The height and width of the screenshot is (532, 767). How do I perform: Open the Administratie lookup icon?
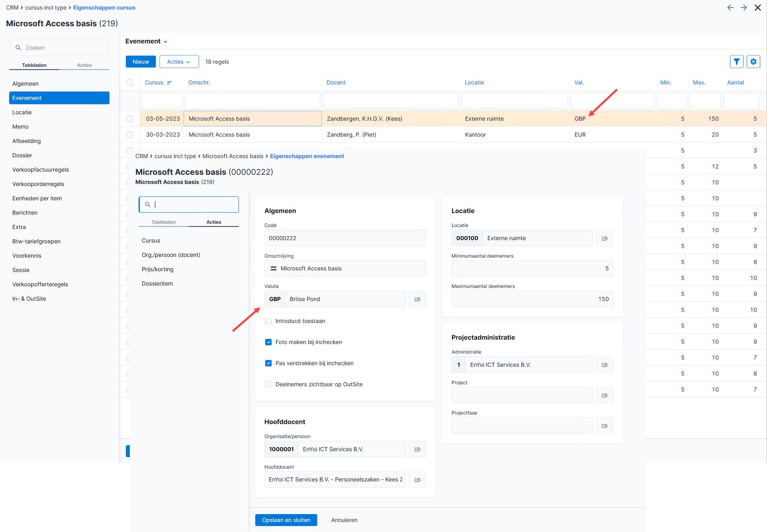point(605,365)
